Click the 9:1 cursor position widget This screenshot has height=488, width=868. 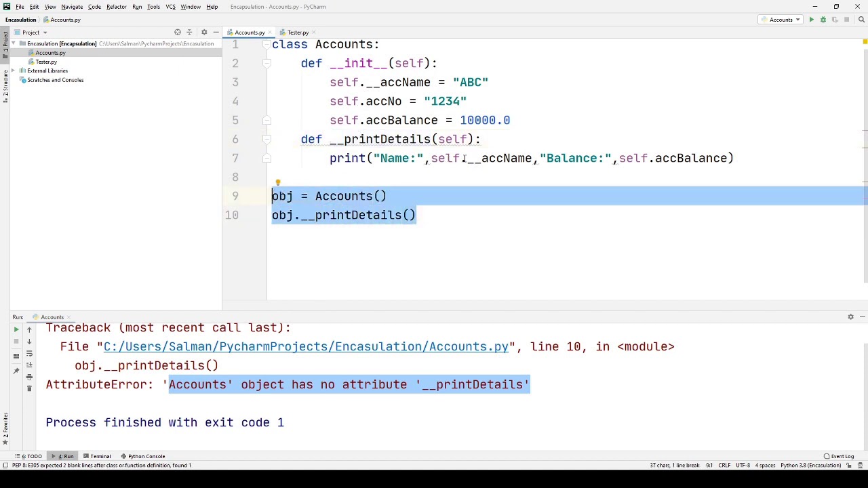(709, 466)
